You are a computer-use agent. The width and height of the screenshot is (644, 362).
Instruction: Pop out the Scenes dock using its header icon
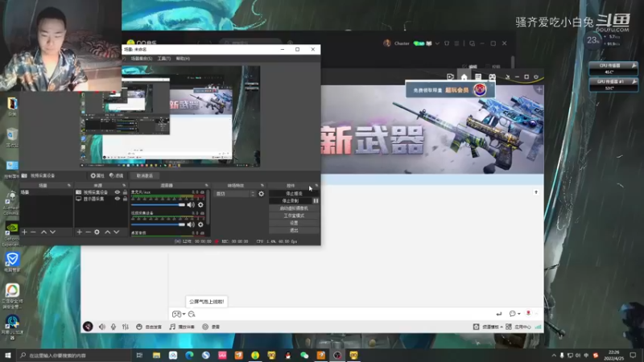pyautogui.click(x=69, y=186)
